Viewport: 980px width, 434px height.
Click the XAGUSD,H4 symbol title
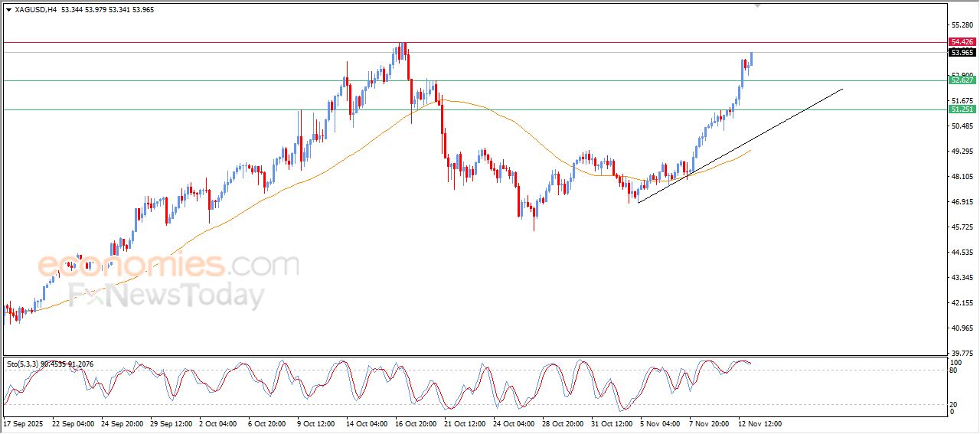36,10
